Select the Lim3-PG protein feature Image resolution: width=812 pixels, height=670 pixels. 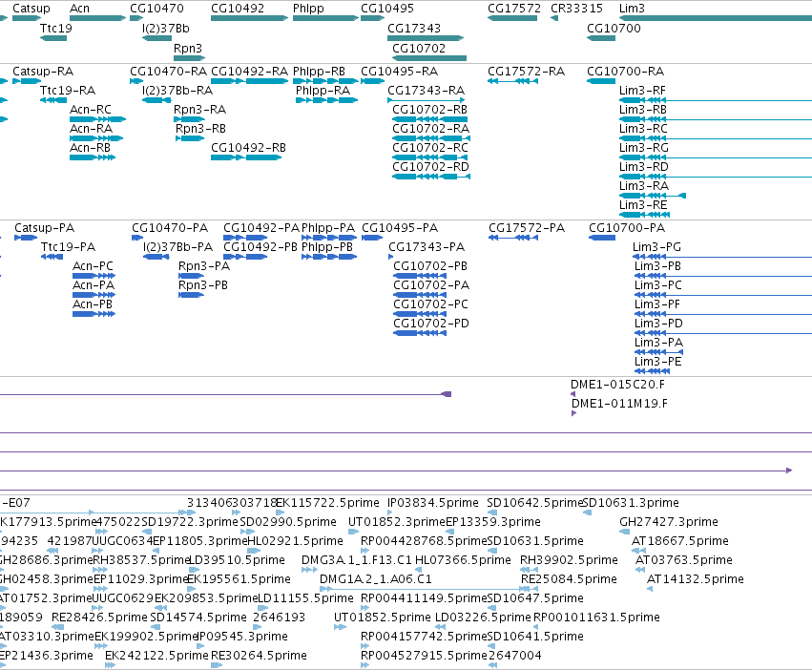coord(722,257)
